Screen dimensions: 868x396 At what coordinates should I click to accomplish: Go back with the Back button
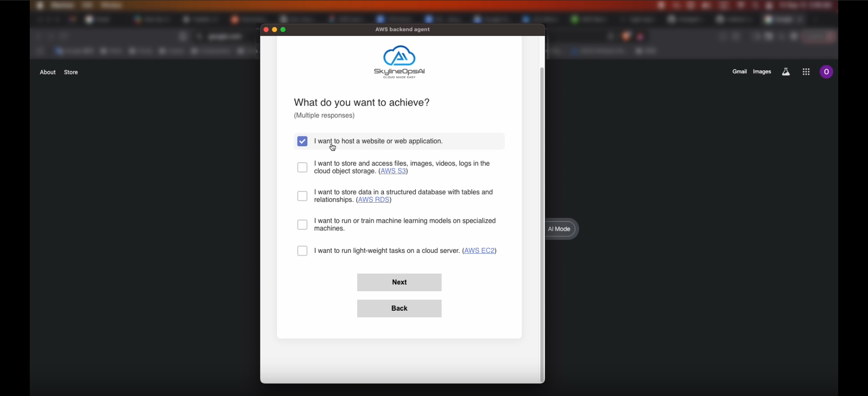click(x=399, y=309)
